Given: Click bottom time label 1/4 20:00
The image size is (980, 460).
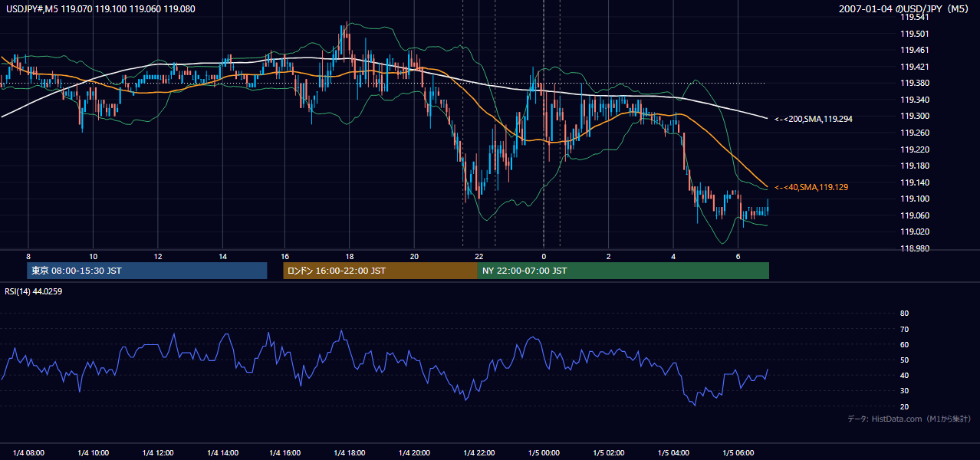Looking at the screenshot, I should (x=415, y=452).
